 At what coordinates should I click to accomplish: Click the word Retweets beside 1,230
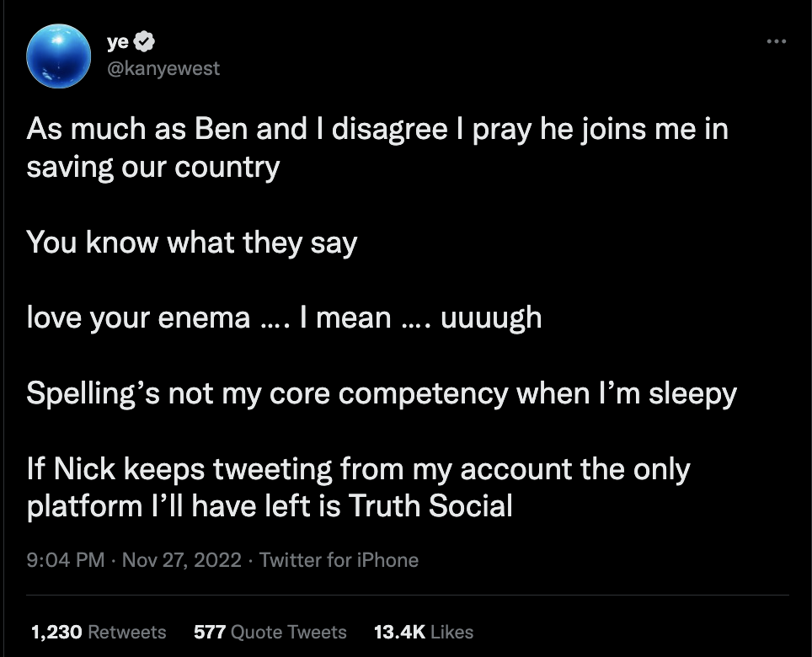[126, 632]
